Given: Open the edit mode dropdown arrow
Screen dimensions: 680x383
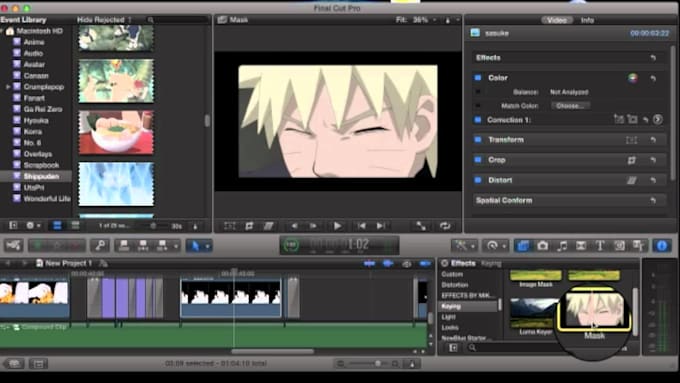Looking at the screenshot, I should pyautogui.click(x=176, y=246).
